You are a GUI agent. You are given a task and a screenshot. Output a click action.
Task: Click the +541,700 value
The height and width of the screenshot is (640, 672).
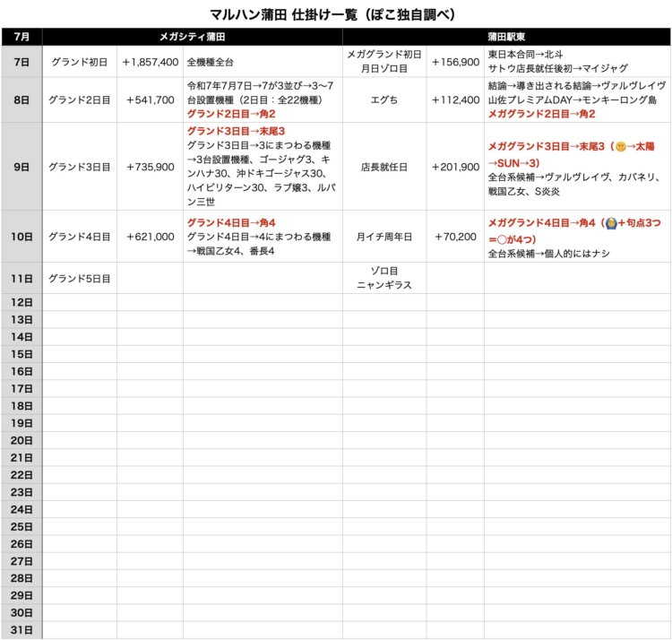tap(150, 99)
